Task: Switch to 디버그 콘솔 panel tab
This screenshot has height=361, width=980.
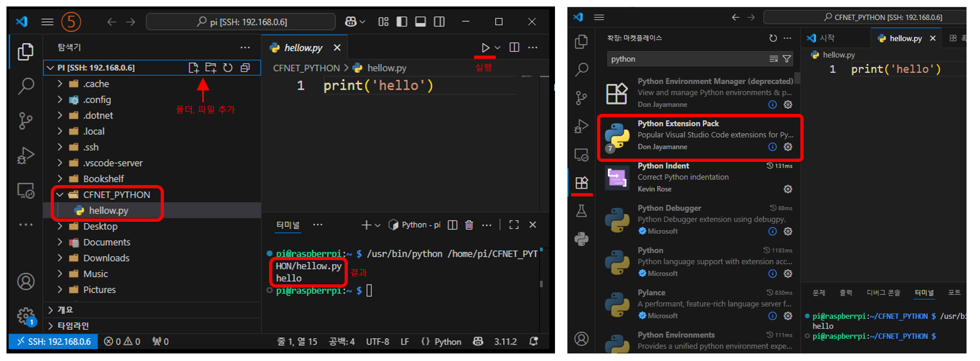Action: pos(883,292)
